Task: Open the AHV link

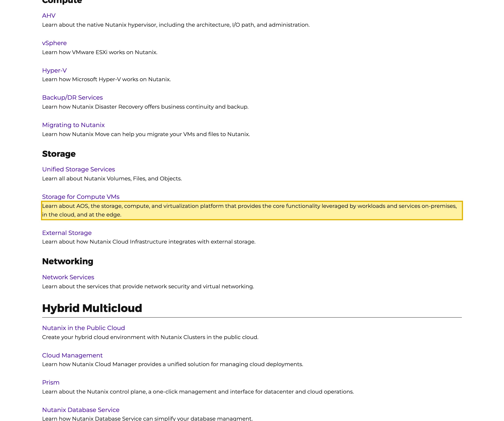Action: pos(49,16)
